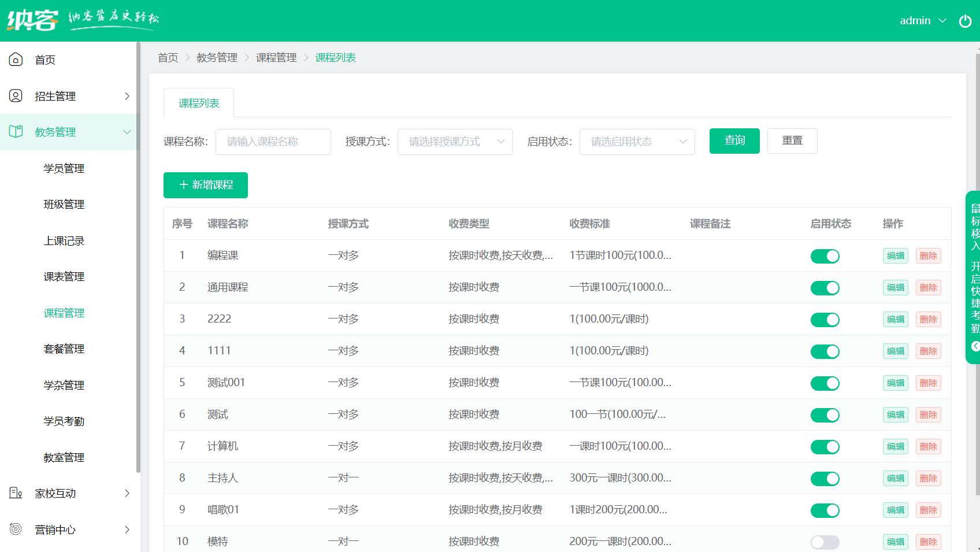Switch to the 课程列表 tab
Screen dimensions: 980x552
click(x=199, y=103)
